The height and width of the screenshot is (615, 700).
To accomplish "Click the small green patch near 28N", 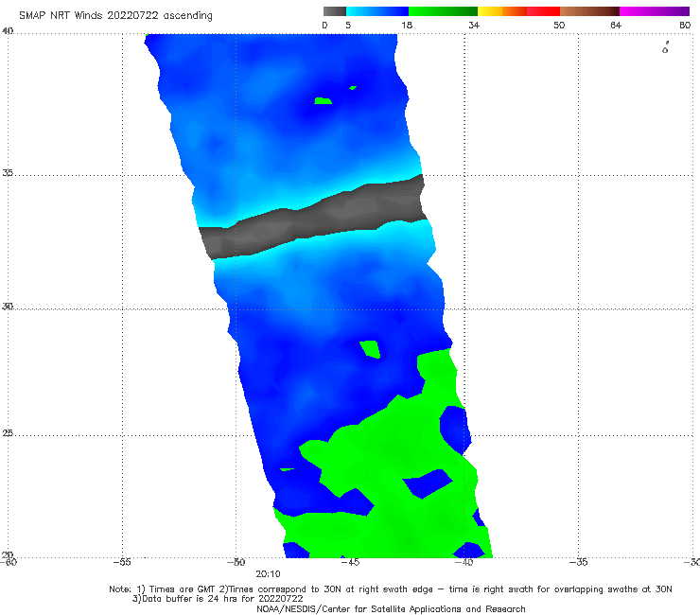I will (371, 349).
